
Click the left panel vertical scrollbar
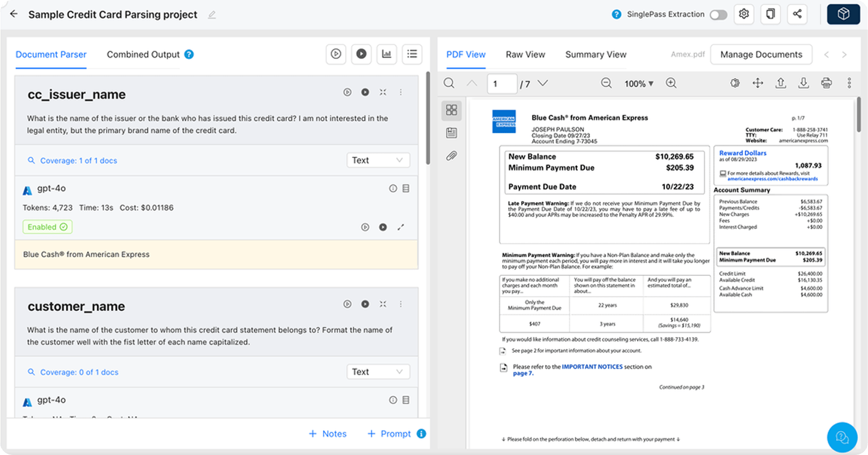(428, 120)
